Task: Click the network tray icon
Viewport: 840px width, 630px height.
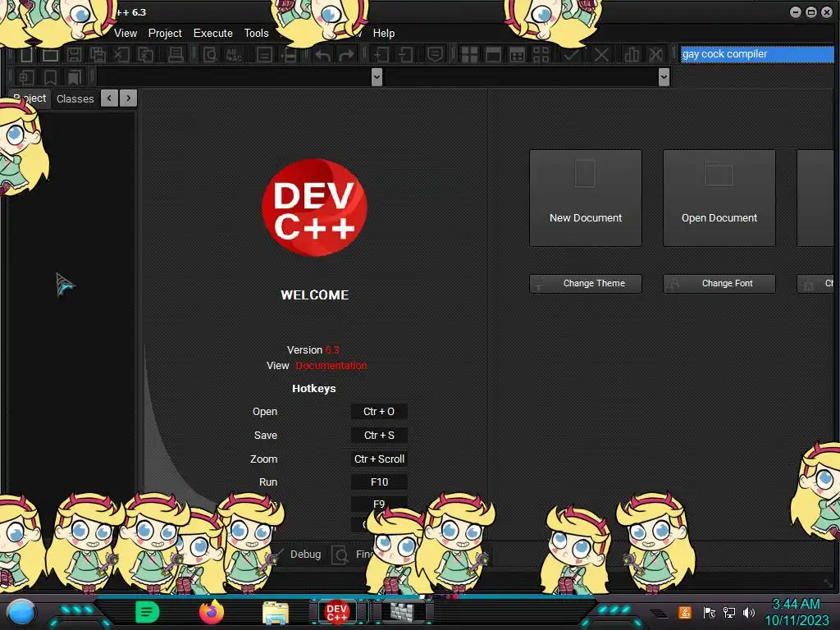Action: pyautogui.click(x=729, y=612)
